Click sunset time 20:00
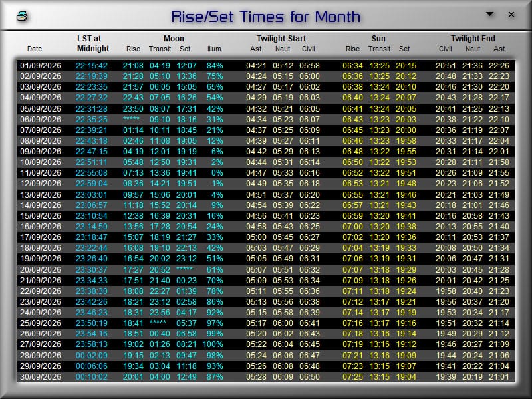 coord(406,130)
